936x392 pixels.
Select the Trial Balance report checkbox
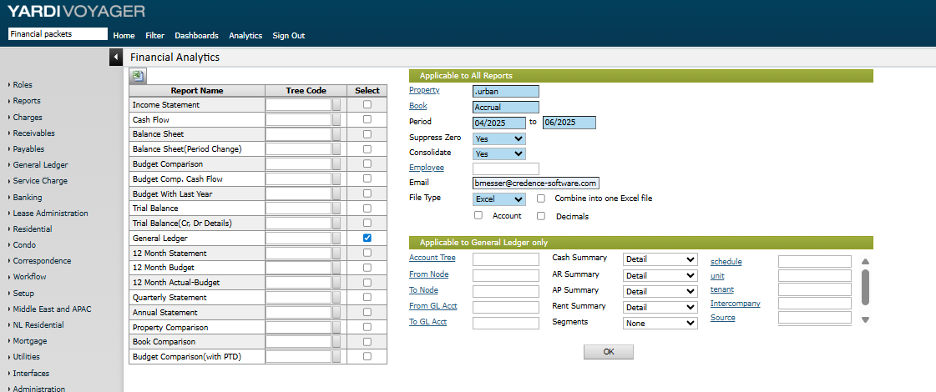(x=367, y=208)
